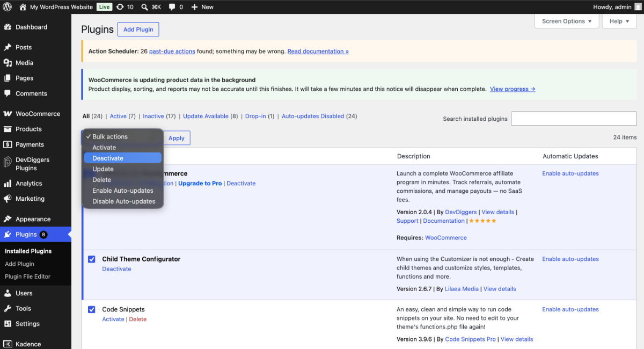Click the Add Plugin button
The width and height of the screenshot is (644, 349).
pos(138,30)
